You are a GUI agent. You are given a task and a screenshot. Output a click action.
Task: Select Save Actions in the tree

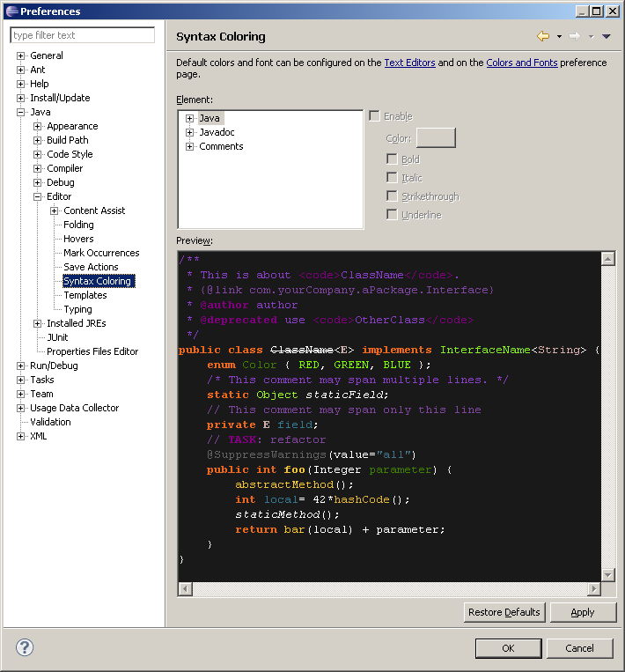point(91,267)
